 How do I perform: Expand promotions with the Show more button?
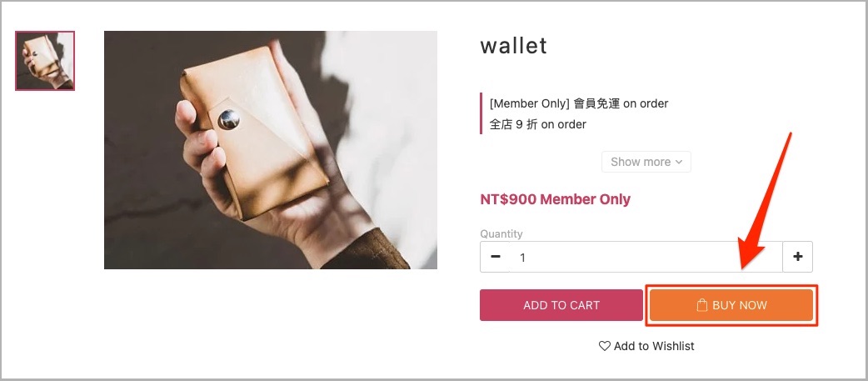[x=646, y=162]
